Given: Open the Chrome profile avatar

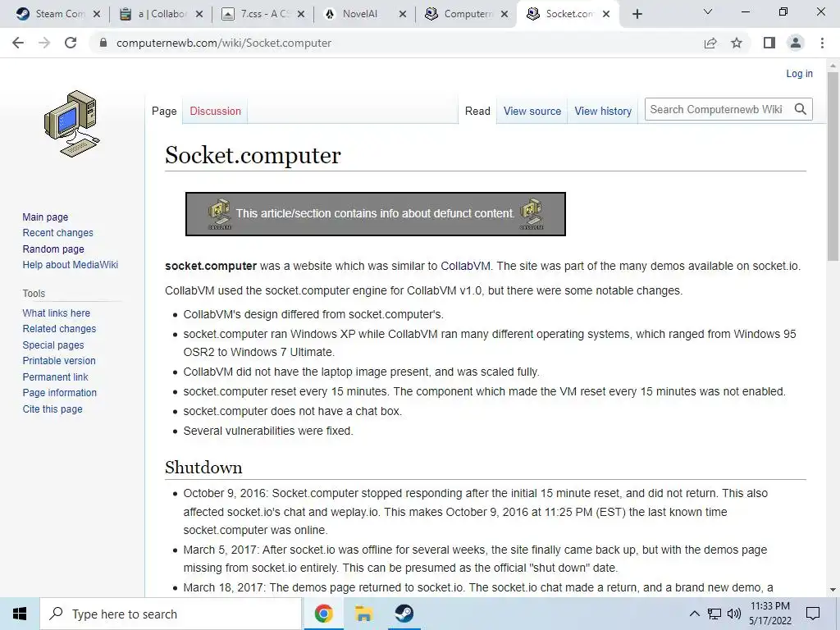Looking at the screenshot, I should click(x=796, y=43).
